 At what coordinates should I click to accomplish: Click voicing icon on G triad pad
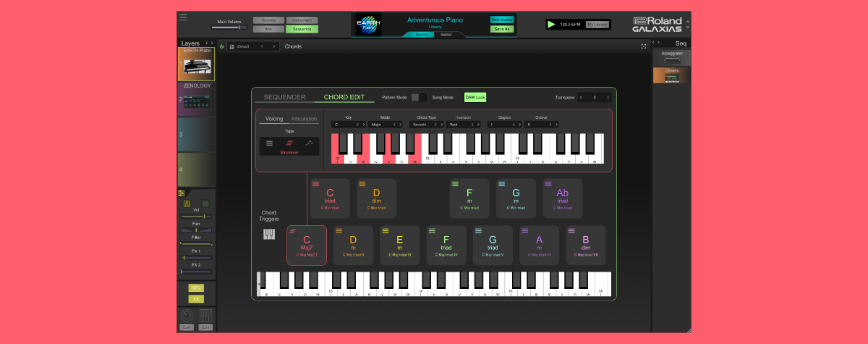point(479,231)
